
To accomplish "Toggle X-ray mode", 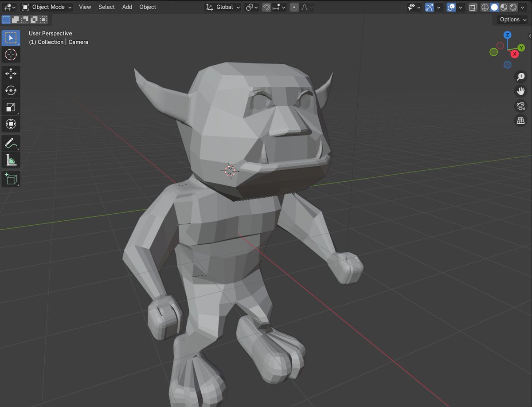I will coord(473,7).
